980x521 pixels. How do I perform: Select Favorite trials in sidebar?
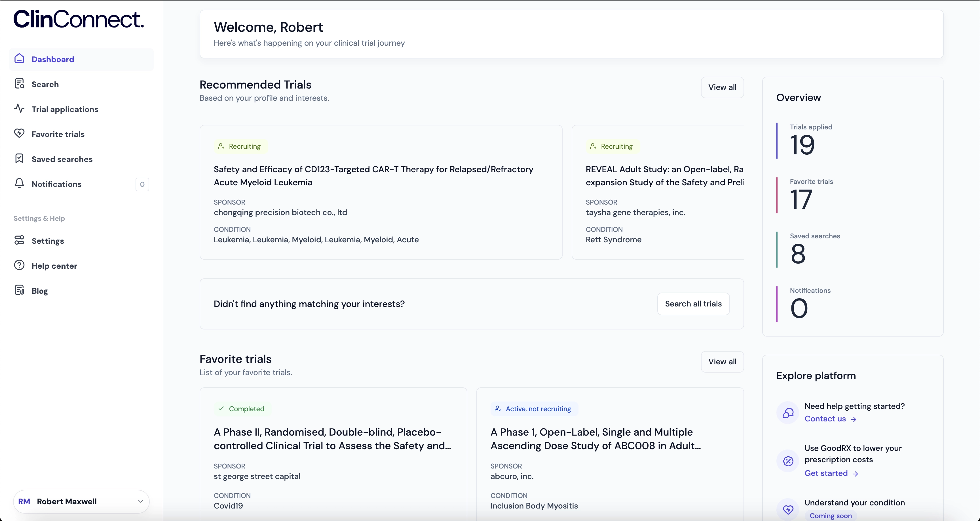[x=81, y=134]
